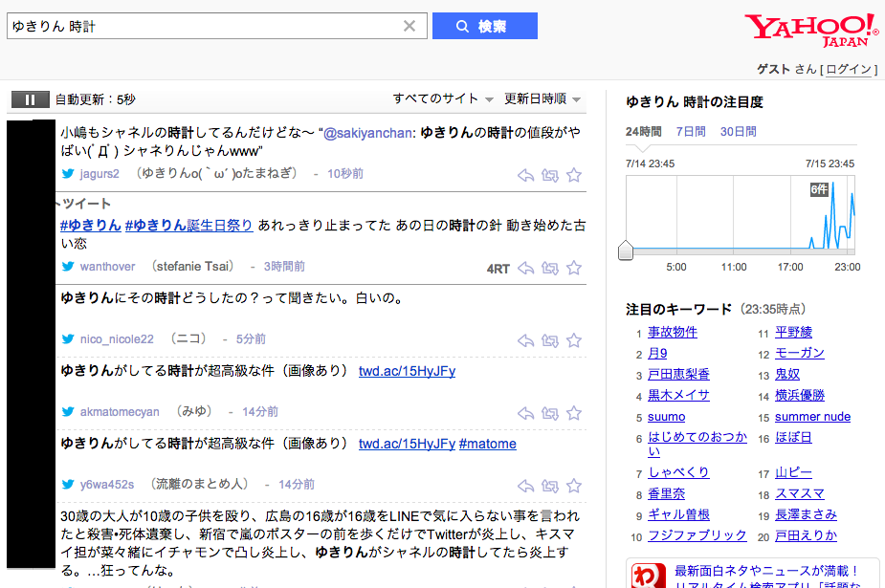Image resolution: width=885 pixels, height=588 pixels.
Task: Star the wanthover tweet
Action: (x=574, y=269)
